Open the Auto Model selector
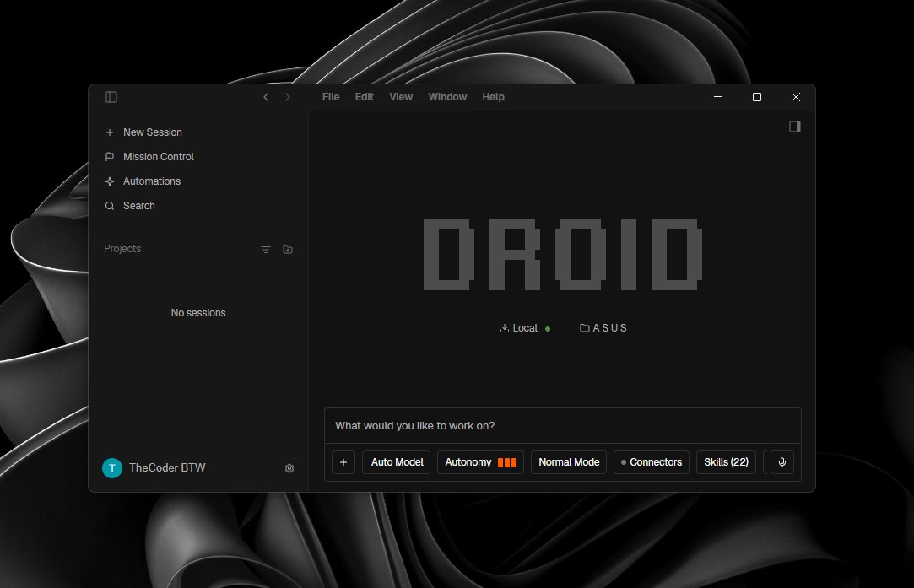The height and width of the screenshot is (588, 914). click(397, 462)
